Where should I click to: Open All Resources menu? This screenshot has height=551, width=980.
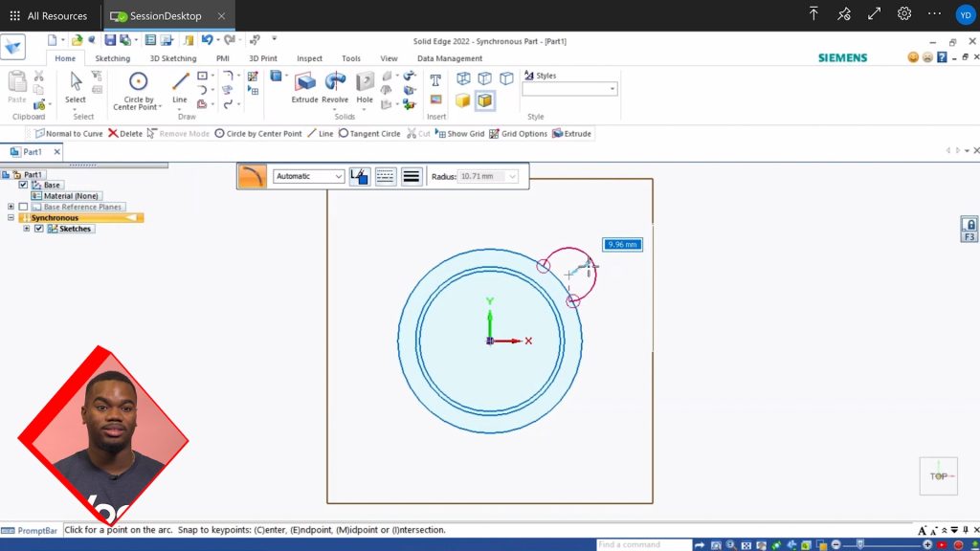point(49,15)
